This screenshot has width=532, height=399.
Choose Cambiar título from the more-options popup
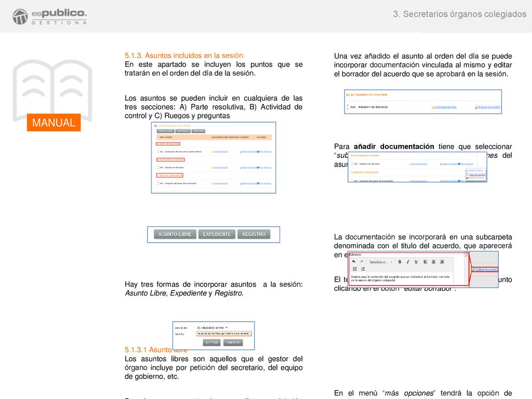[x=475, y=170]
